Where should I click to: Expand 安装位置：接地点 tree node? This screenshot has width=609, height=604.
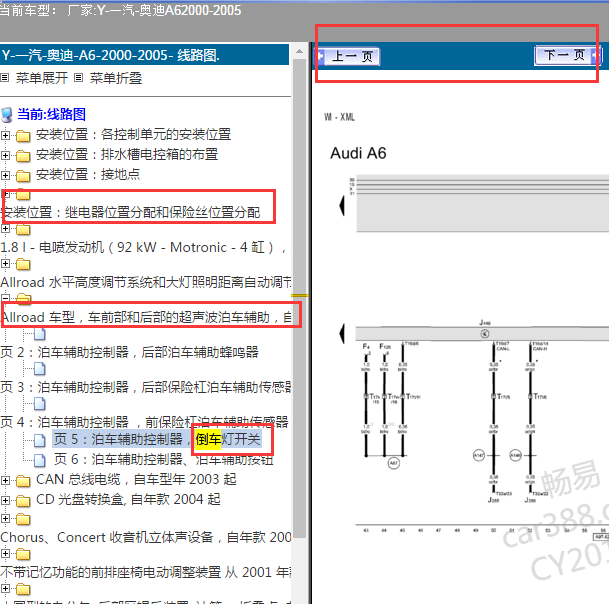tap(5, 175)
